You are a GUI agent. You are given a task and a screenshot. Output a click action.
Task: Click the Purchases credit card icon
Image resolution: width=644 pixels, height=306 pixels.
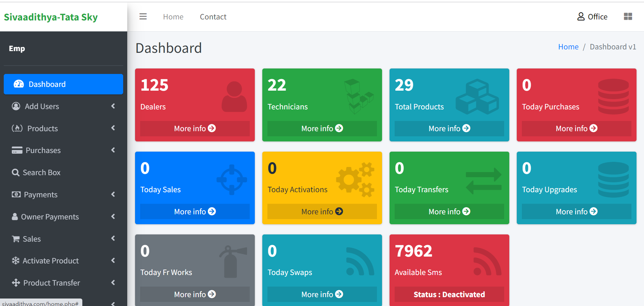(17, 150)
